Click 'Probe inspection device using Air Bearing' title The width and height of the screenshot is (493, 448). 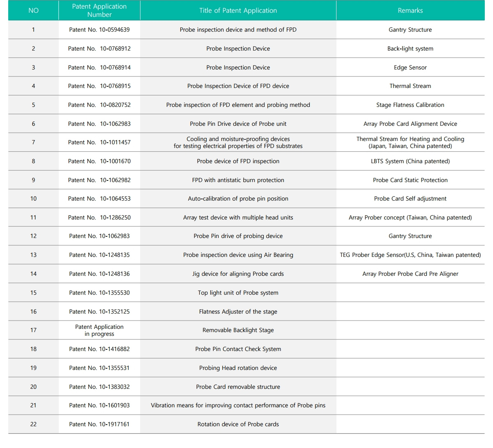coord(238,255)
